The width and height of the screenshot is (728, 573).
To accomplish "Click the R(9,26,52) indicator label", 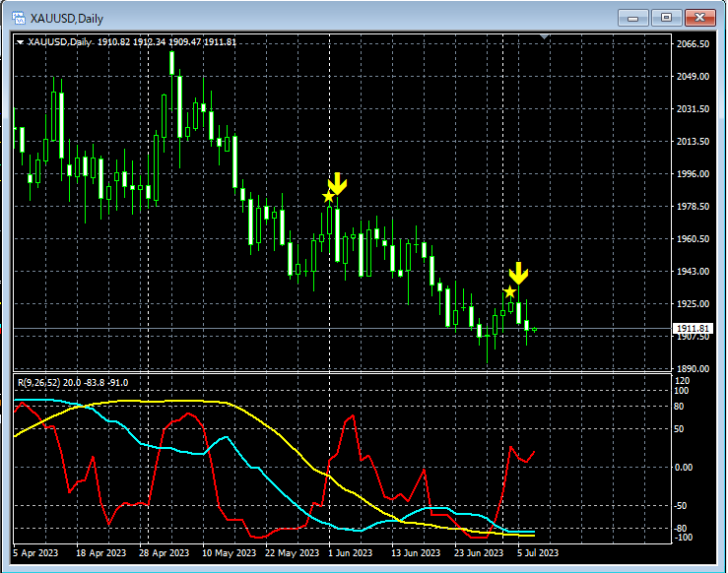I will [39, 383].
